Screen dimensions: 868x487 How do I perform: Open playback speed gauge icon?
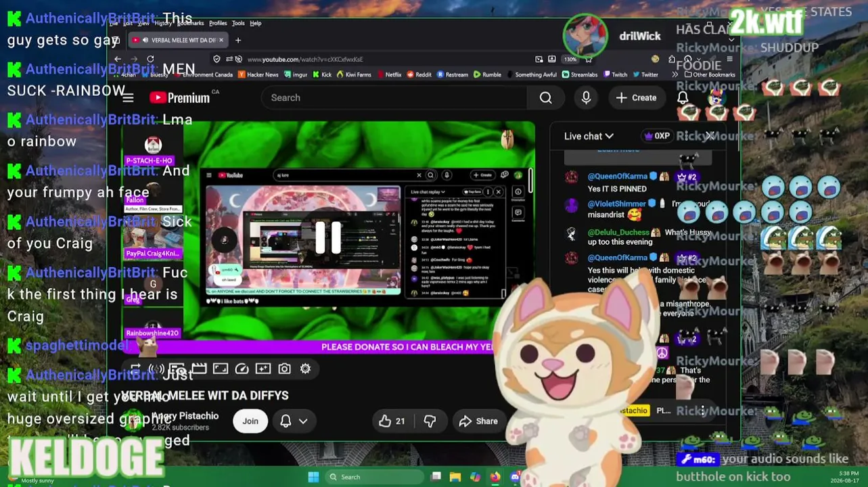(x=242, y=369)
